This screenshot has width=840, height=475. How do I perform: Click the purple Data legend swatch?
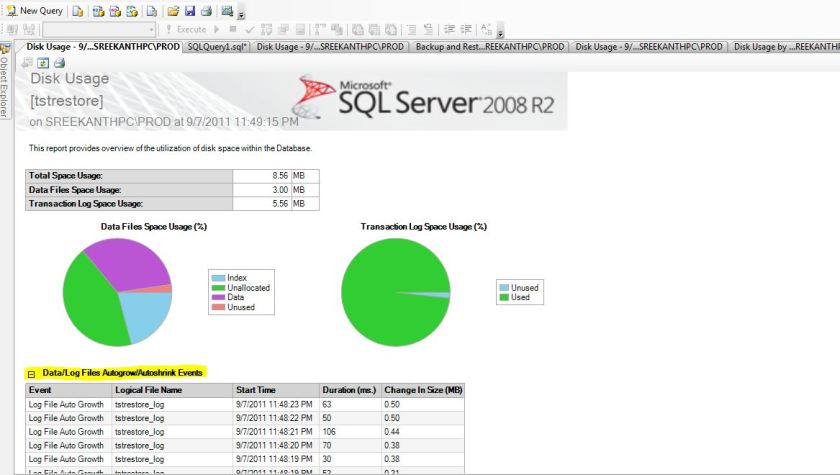point(219,298)
